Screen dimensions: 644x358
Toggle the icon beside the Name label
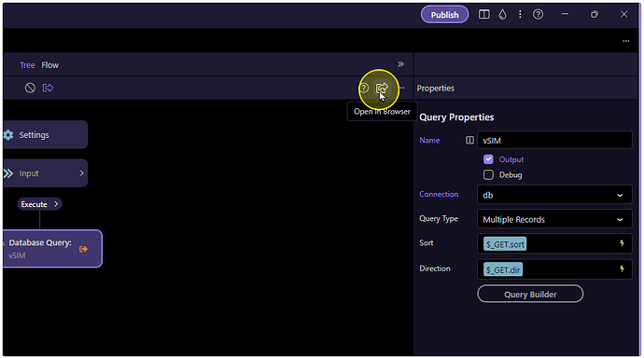469,140
